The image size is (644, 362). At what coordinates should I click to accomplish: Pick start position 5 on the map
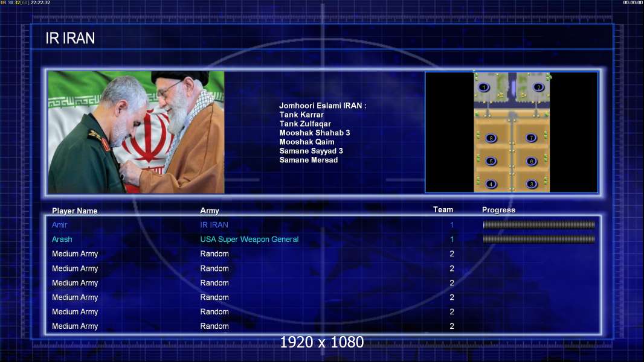click(x=491, y=161)
